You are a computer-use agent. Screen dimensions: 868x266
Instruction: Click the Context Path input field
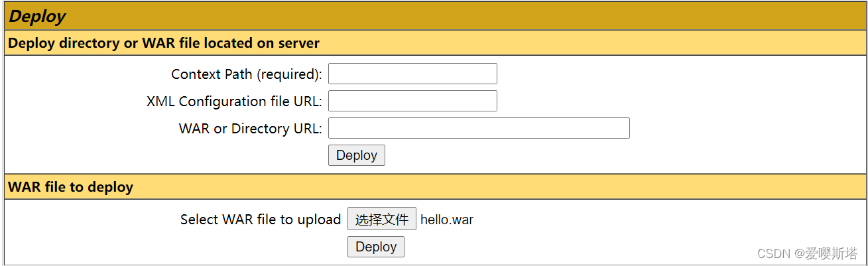[412, 74]
